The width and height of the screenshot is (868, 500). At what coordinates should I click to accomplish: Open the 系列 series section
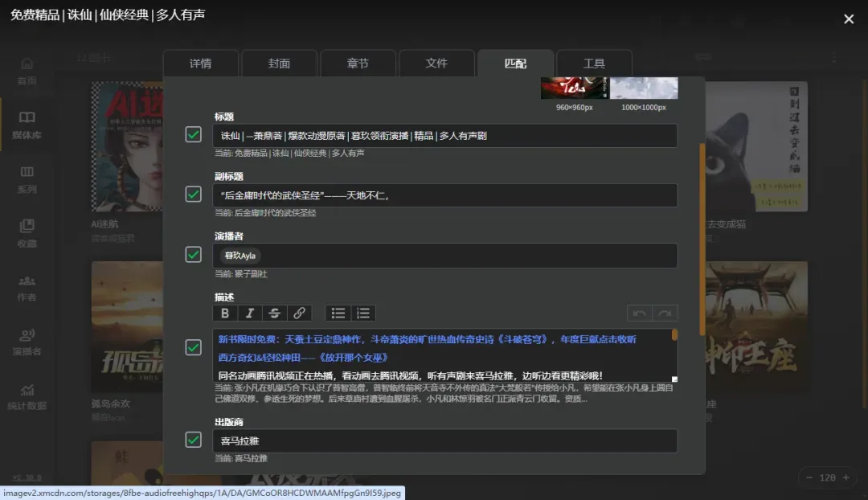coord(28,175)
